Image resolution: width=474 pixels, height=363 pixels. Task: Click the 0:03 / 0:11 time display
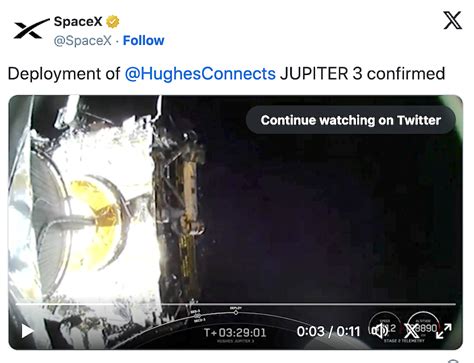tap(328, 331)
